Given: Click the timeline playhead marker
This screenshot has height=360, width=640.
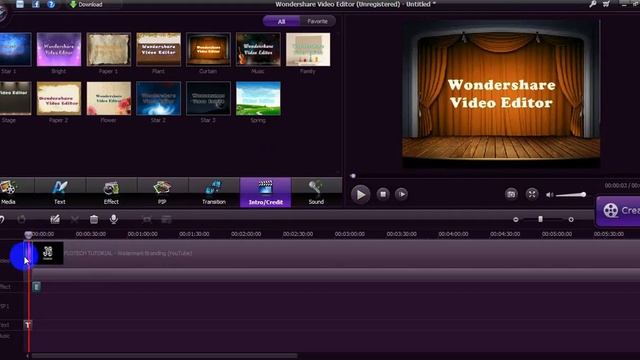Looking at the screenshot, I should (28, 234).
